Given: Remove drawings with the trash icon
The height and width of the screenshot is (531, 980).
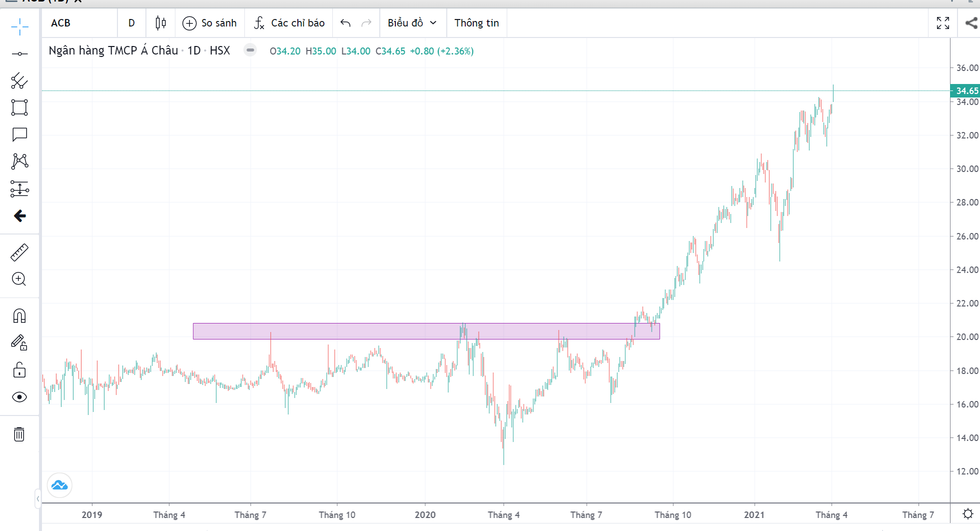Looking at the screenshot, I should coord(19,434).
